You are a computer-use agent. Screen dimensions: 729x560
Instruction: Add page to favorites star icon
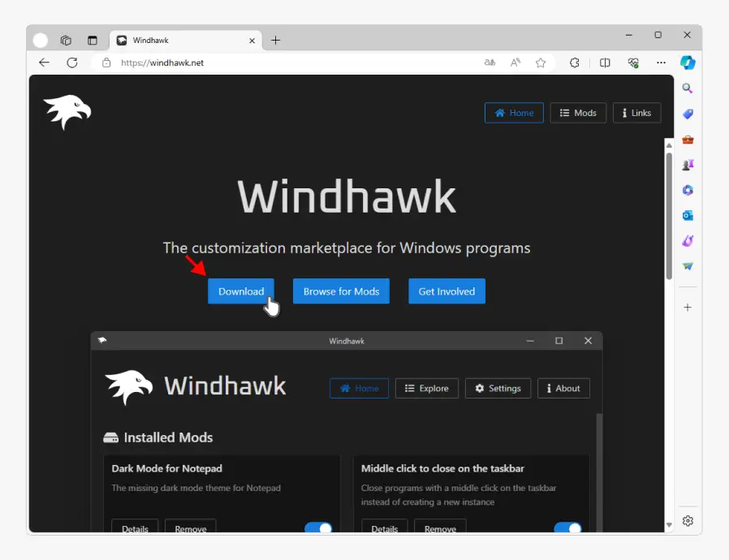(x=540, y=62)
